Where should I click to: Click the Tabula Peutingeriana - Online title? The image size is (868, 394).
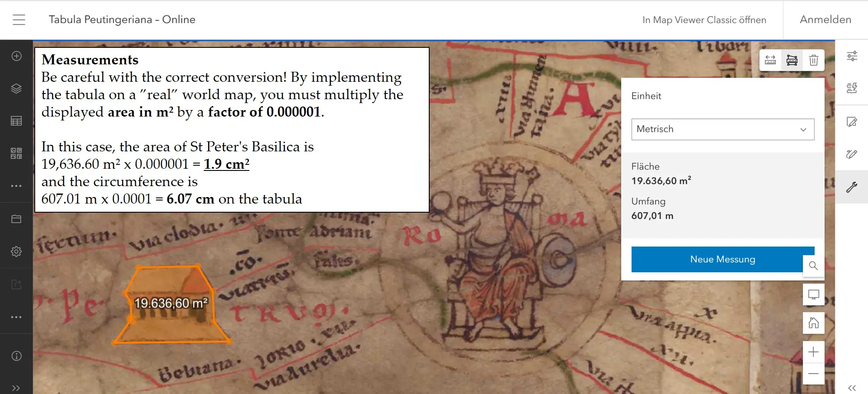tap(122, 20)
